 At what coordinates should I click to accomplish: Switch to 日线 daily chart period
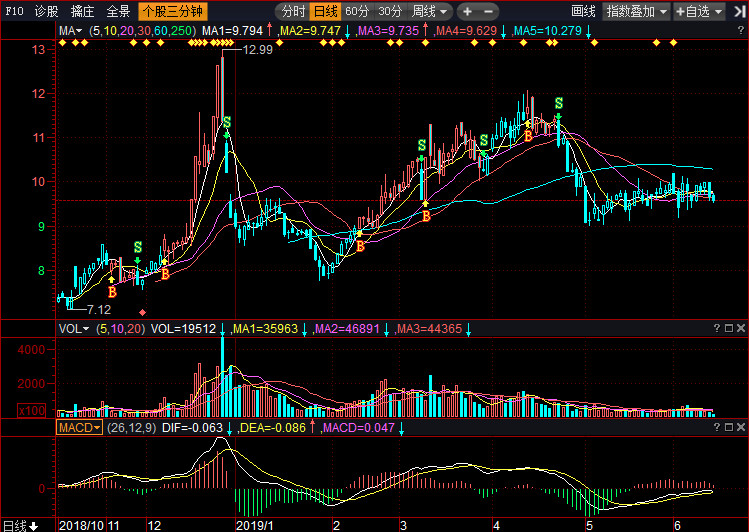tap(325, 12)
